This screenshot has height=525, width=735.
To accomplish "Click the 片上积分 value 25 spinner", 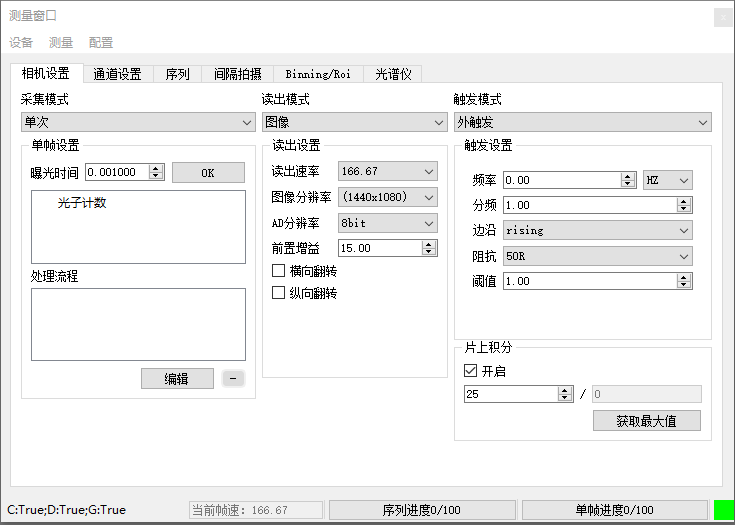I will click(x=565, y=394).
